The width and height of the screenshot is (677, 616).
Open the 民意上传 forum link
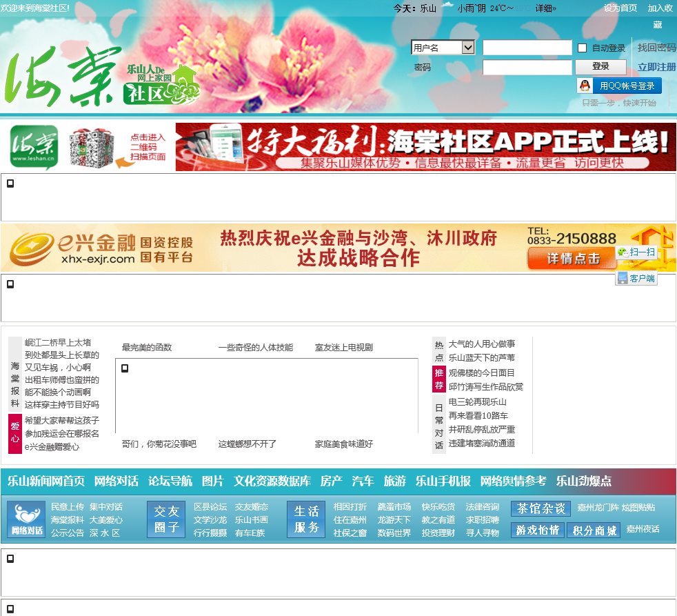(x=68, y=507)
